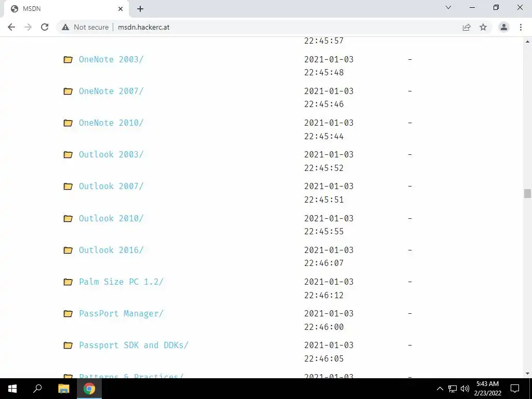Open network status in system tray
The width and height of the screenshot is (532, 399).
tap(453, 389)
